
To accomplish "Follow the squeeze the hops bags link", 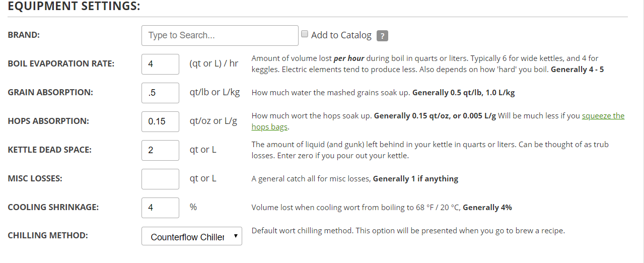I will tap(438, 121).
